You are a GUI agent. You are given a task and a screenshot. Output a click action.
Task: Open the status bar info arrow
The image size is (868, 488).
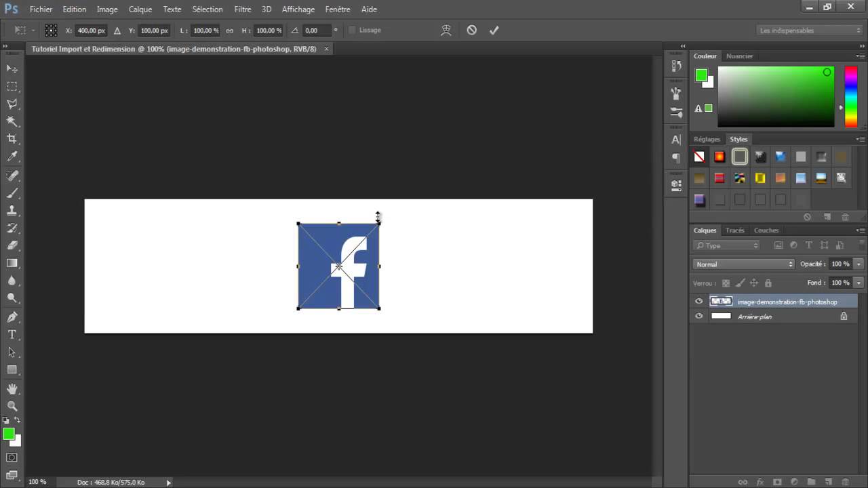point(169,483)
